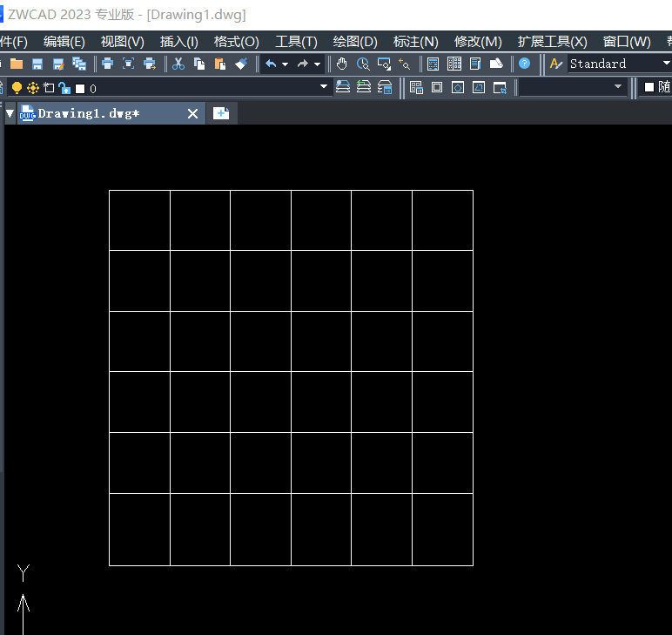Undo the last action
Image resolution: width=672 pixels, height=635 pixels.
271,64
